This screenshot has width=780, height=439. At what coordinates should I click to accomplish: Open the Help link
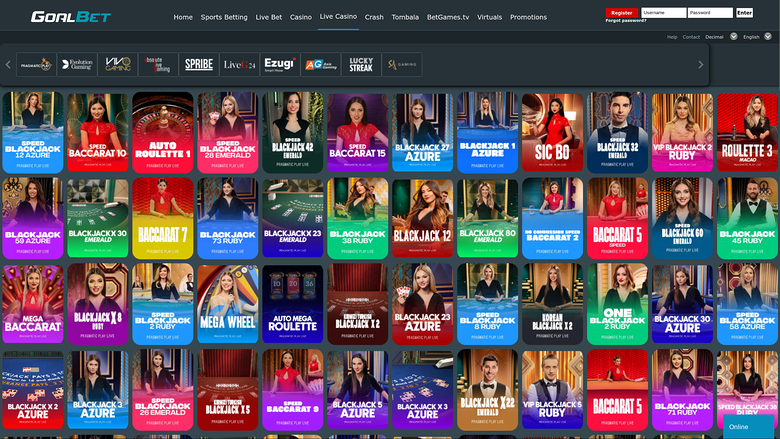(x=672, y=37)
